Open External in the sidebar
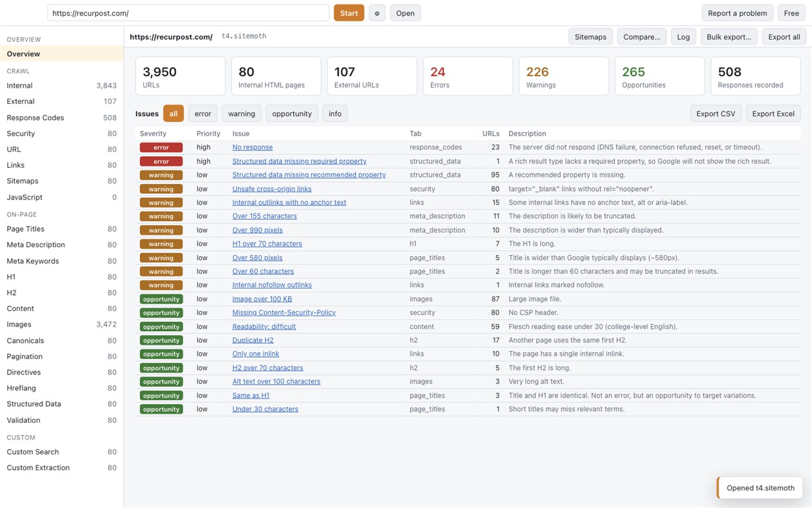Screen dimensions: 812x508 pyautogui.click(x=61, y=101)
